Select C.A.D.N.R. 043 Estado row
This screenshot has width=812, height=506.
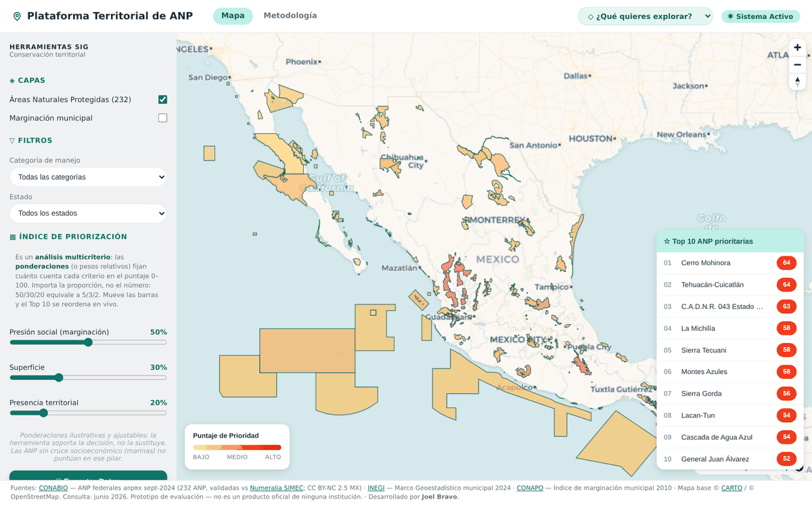pos(730,306)
